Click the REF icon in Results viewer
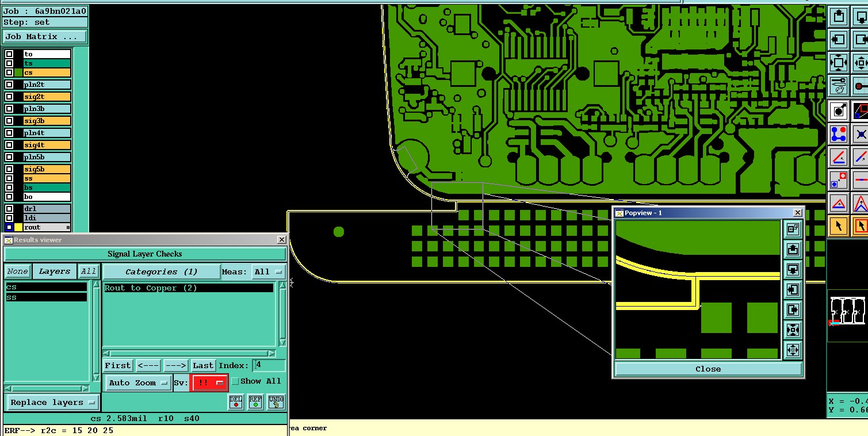This screenshot has width=868, height=436. point(255,402)
